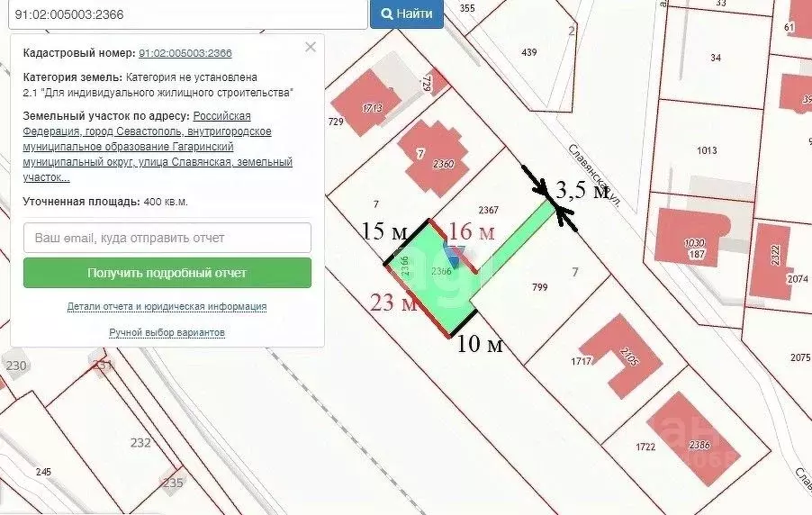This screenshot has height=515, width=812.
Task: Focus the email field for the report
Action: click(x=167, y=238)
